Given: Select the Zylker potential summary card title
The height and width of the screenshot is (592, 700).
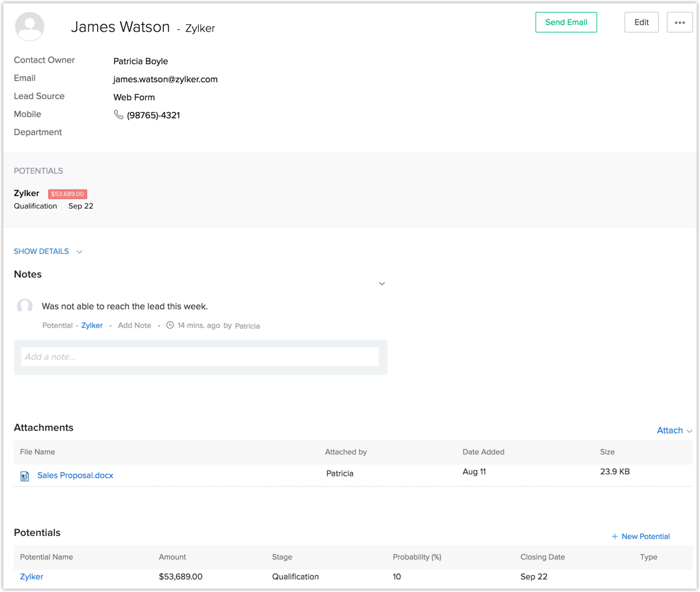Looking at the screenshot, I should pyautogui.click(x=27, y=194).
